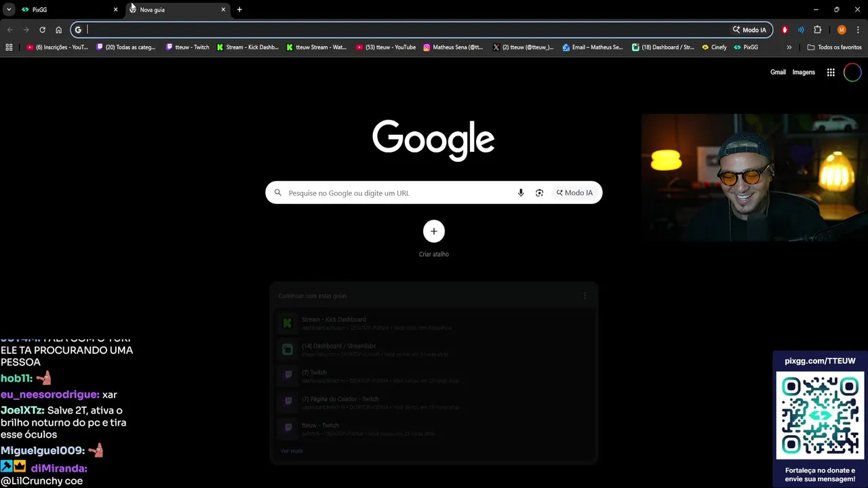The height and width of the screenshot is (488, 868).
Task: Open the Stream - Kick Dashb... bookmark
Action: [x=248, y=47]
